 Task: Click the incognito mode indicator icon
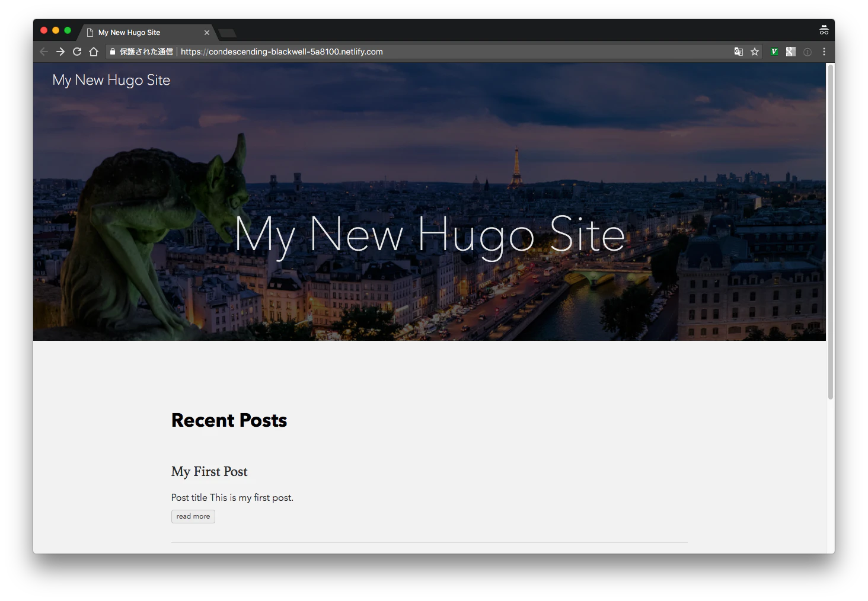[x=824, y=30]
